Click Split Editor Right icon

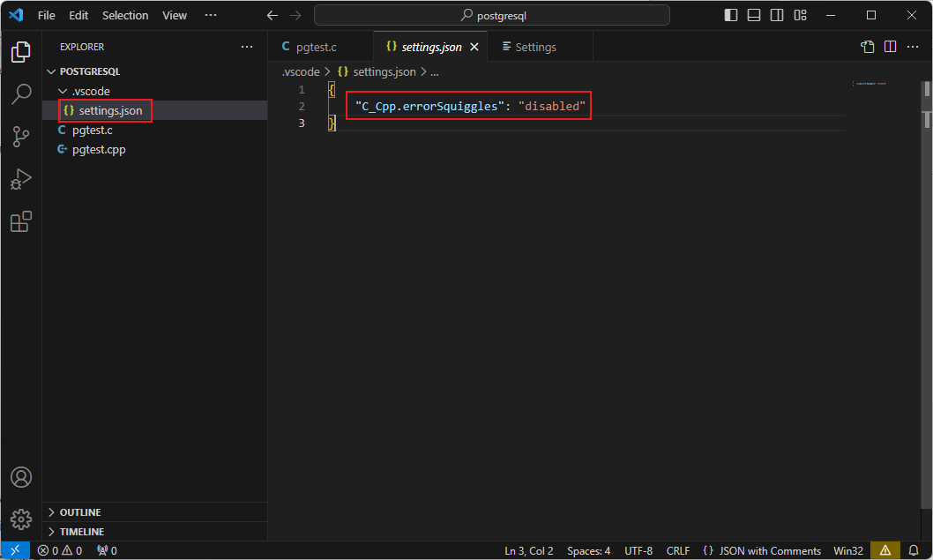coord(890,47)
